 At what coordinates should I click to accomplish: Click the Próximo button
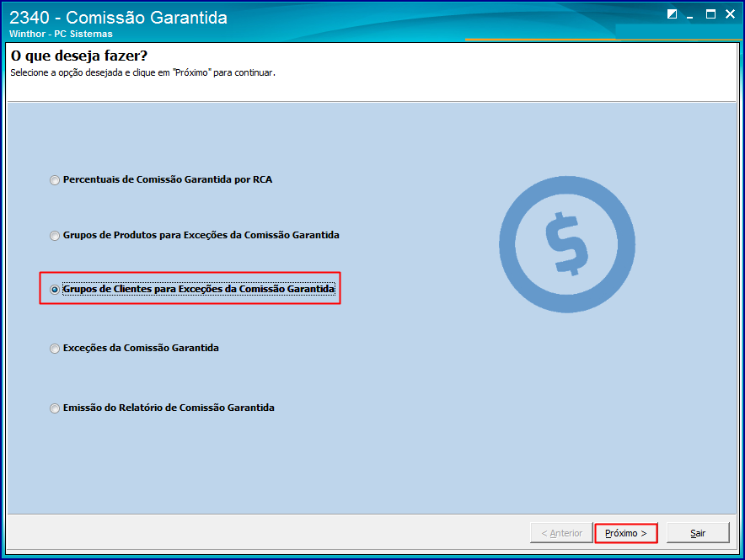click(x=625, y=533)
